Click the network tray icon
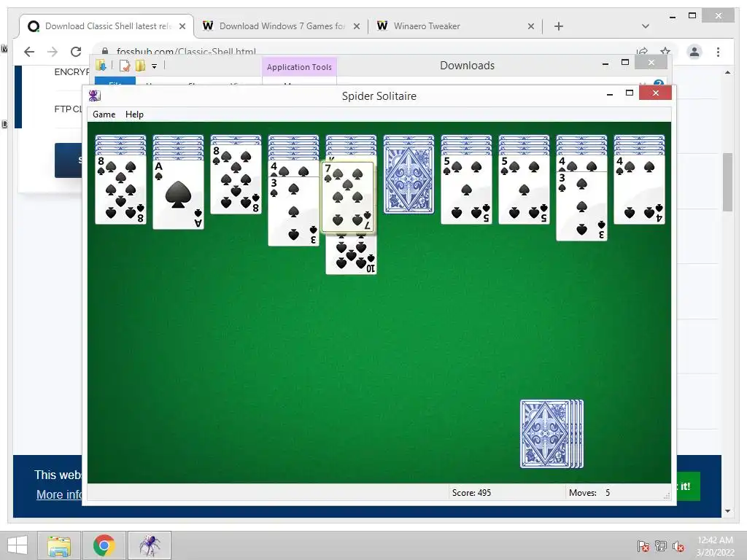The image size is (747, 560). tap(661, 545)
